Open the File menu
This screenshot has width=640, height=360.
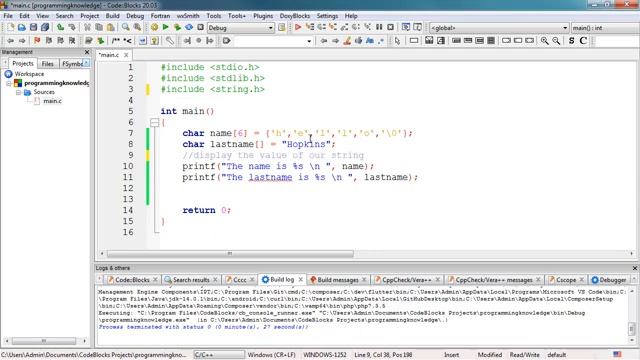(8, 16)
